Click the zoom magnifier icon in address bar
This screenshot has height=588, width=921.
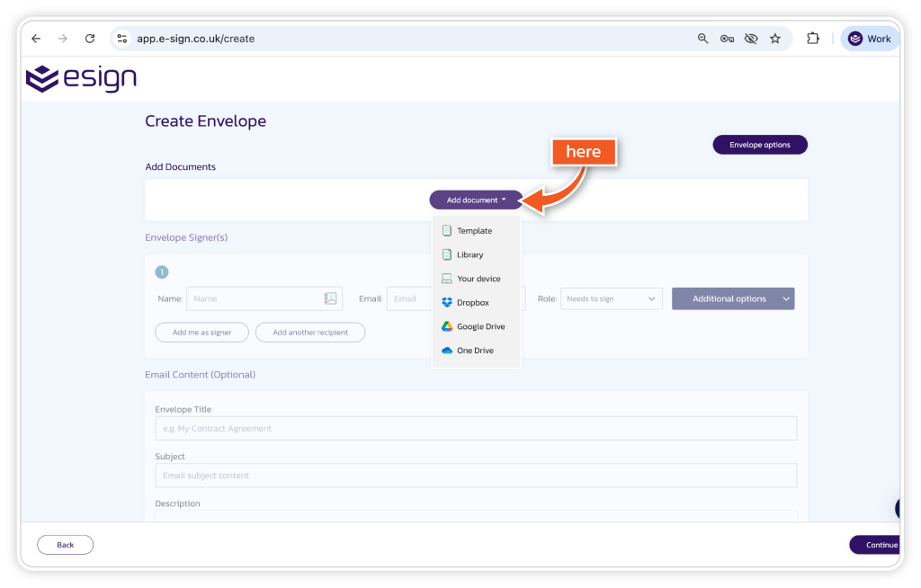pyautogui.click(x=703, y=39)
